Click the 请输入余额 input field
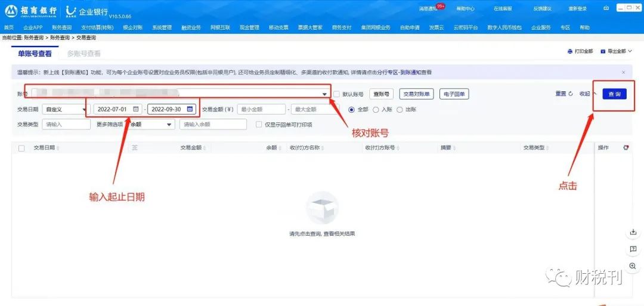Image resolution: width=644 pixels, height=306 pixels. 213,125
